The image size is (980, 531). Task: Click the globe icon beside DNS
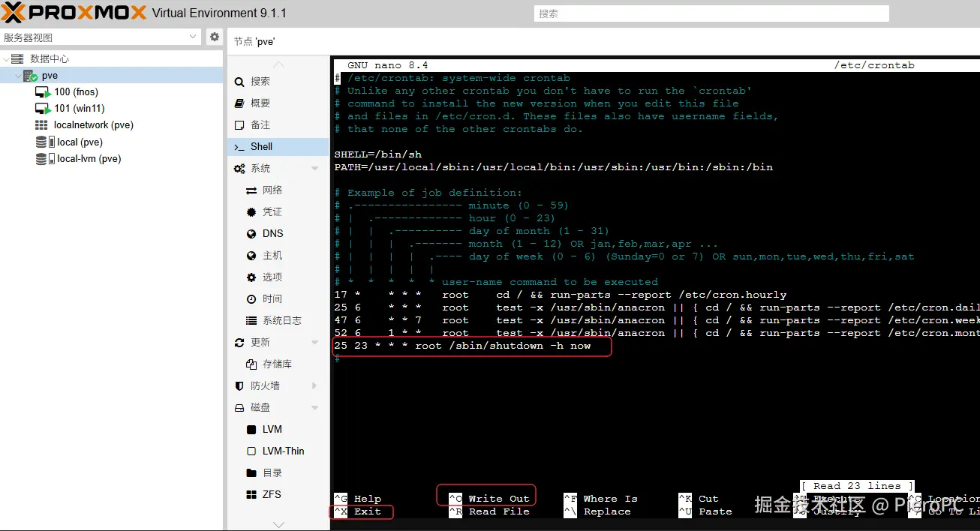click(251, 234)
